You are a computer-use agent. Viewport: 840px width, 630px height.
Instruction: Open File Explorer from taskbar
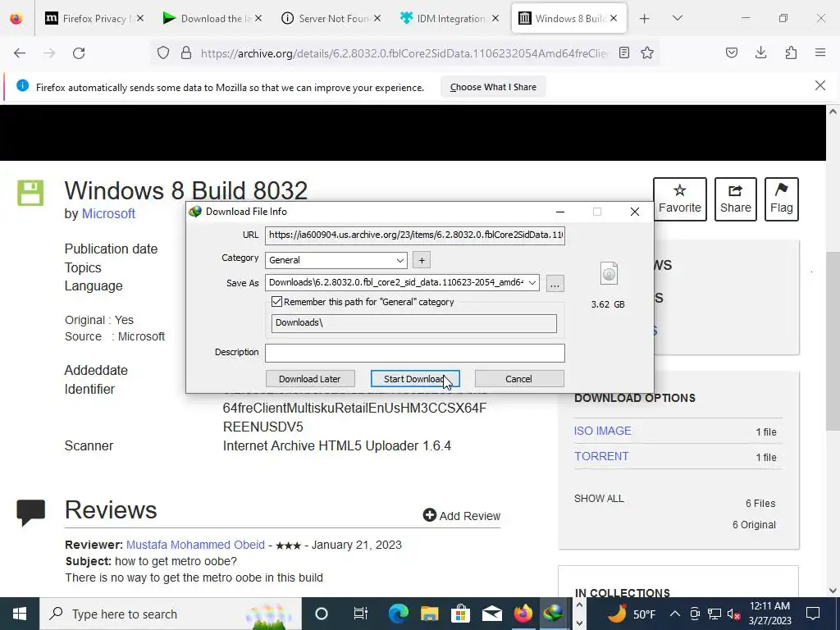430,614
